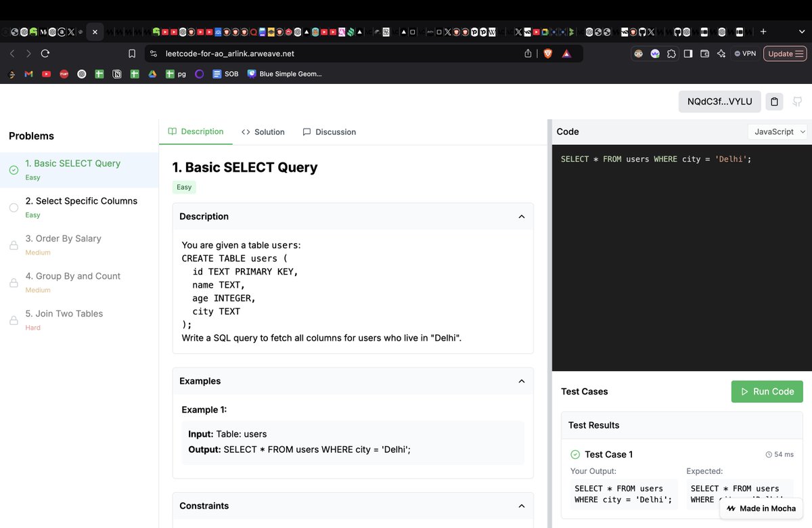
Task: Open the extensions puzzle icon
Action: click(x=671, y=53)
